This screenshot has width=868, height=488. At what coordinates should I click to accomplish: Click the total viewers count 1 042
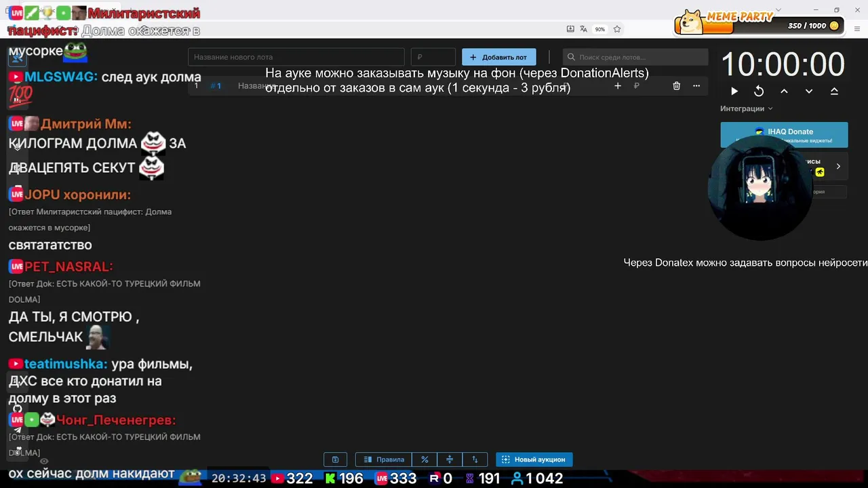click(x=537, y=479)
